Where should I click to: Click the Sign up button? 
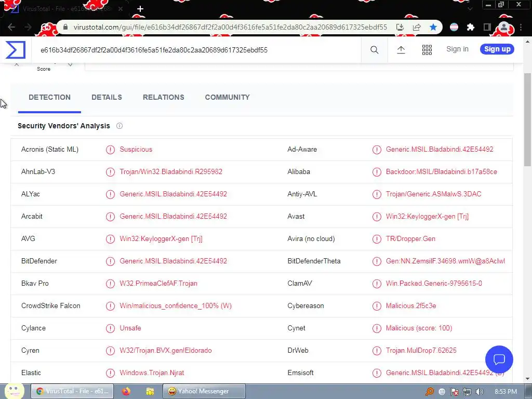497,49
